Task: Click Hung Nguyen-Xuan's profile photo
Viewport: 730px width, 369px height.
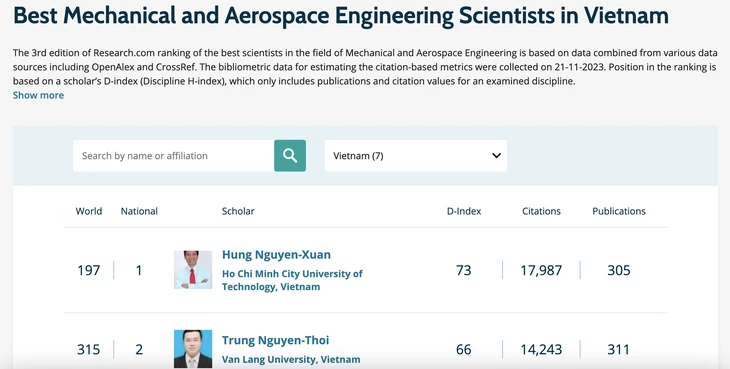Action: 193,270
